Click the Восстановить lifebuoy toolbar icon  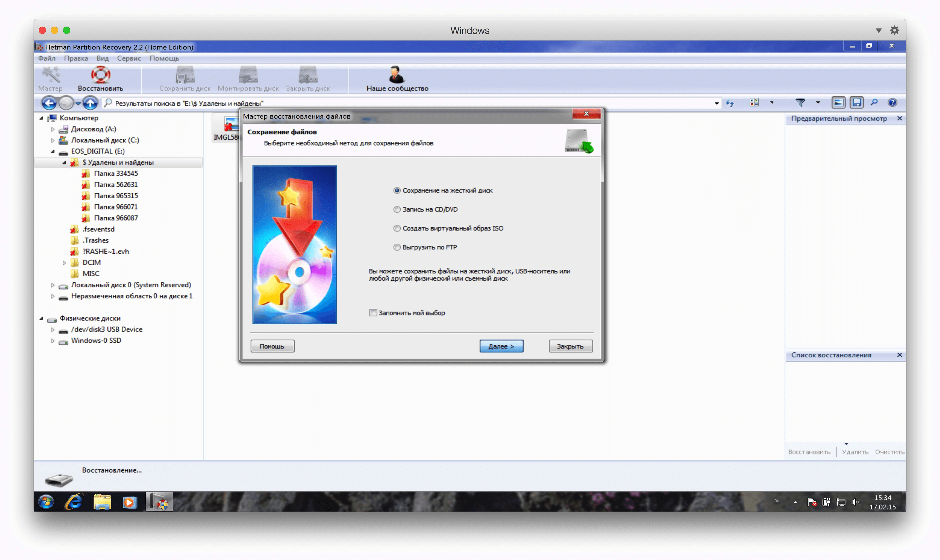click(101, 75)
